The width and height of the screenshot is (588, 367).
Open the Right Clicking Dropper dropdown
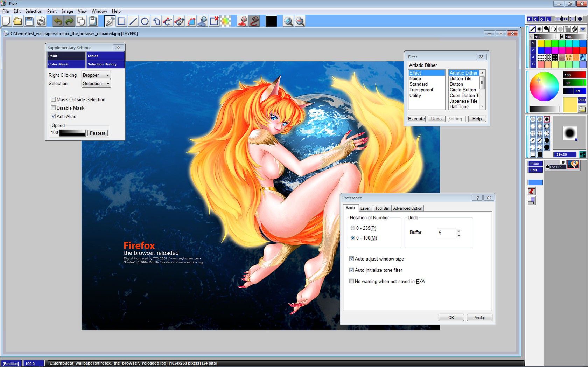coord(96,75)
